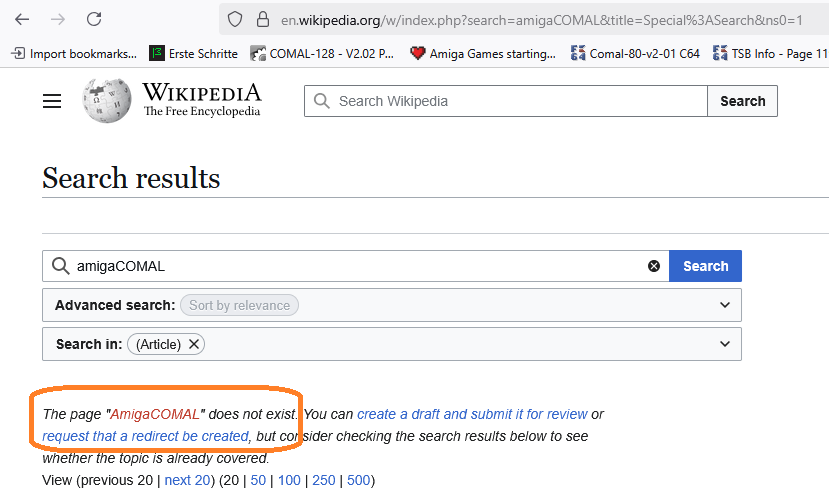The height and width of the screenshot is (503, 829).
Task: Follow the create a draft link
Action: tap(472, 414)
